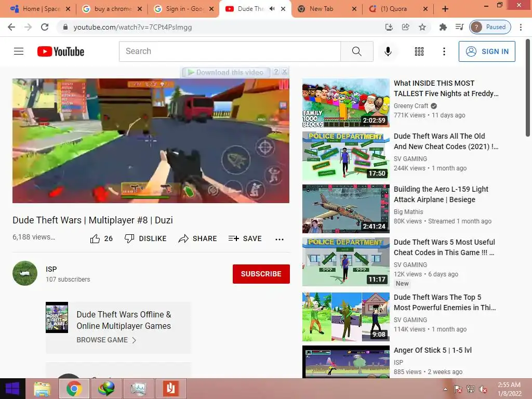Open Top 5 Most Powerful Enemies thumbnail

[x=345, y=316]
